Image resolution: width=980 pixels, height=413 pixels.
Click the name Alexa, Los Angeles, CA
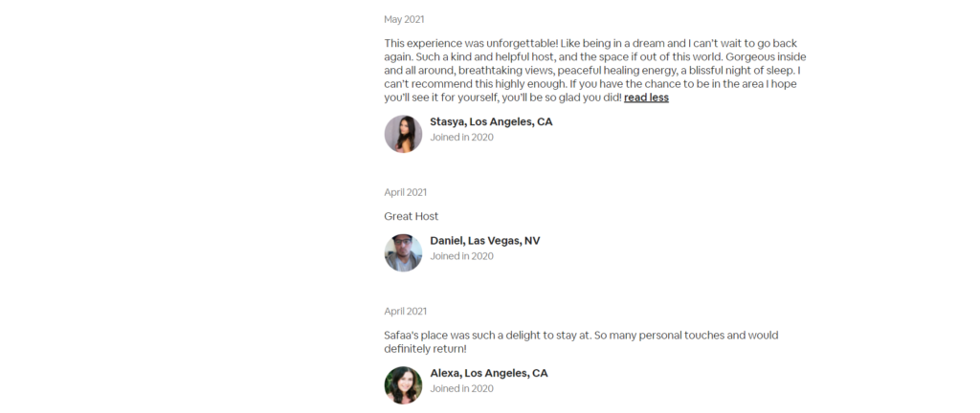point(489,373)
